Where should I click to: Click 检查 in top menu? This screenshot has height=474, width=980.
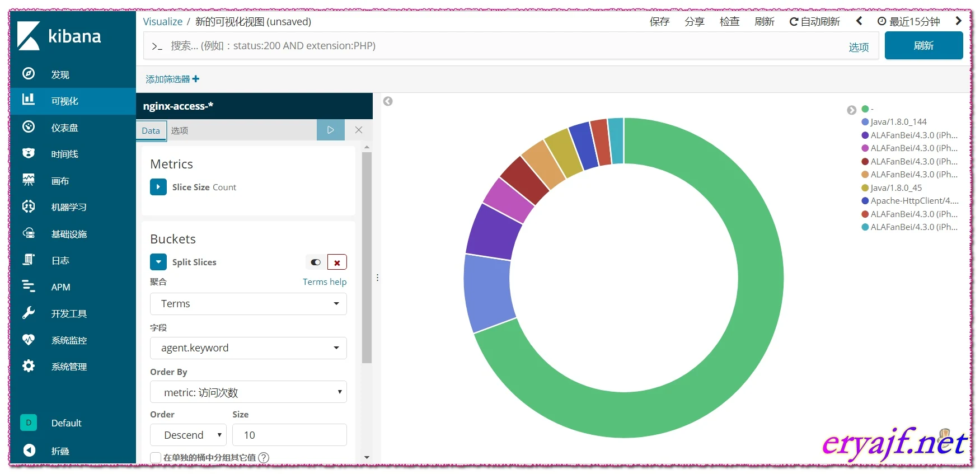(x=729, y=21)
